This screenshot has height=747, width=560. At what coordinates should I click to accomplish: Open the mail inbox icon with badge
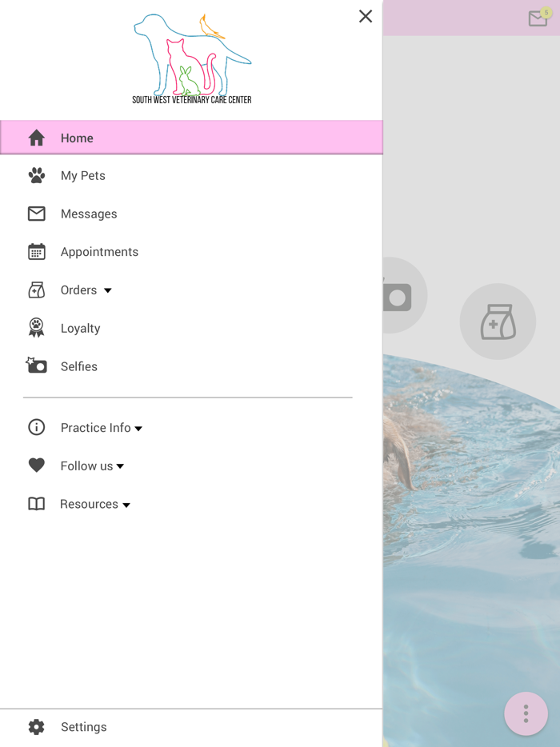pyautogui.click(x=538, y=18)
